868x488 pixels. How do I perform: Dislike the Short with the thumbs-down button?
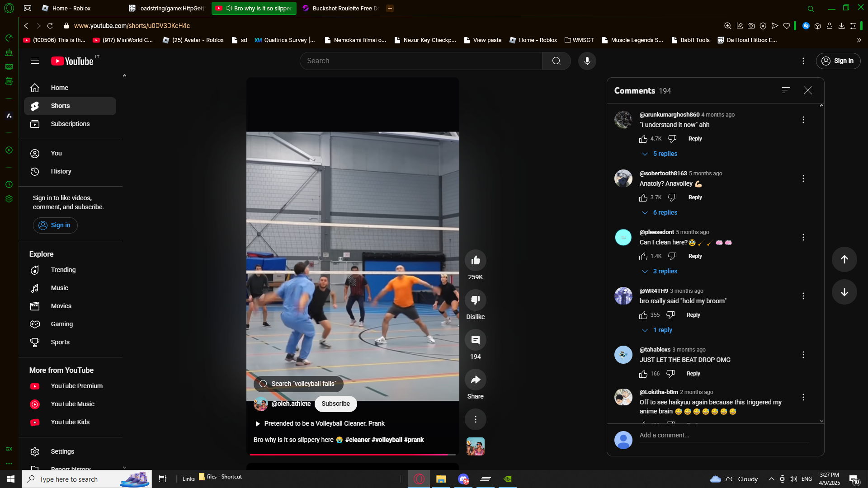(475, 300)
